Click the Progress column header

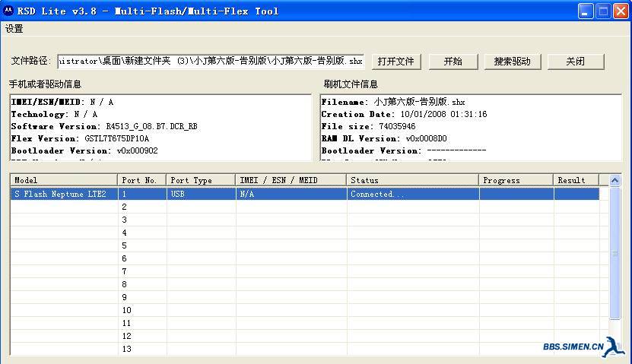pos(516,180)
